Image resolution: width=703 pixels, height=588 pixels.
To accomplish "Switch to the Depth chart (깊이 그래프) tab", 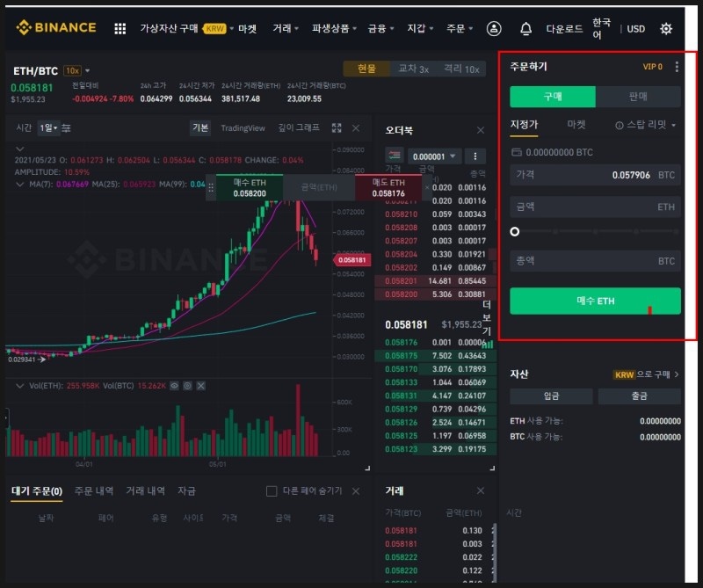I will click(299, 128).
